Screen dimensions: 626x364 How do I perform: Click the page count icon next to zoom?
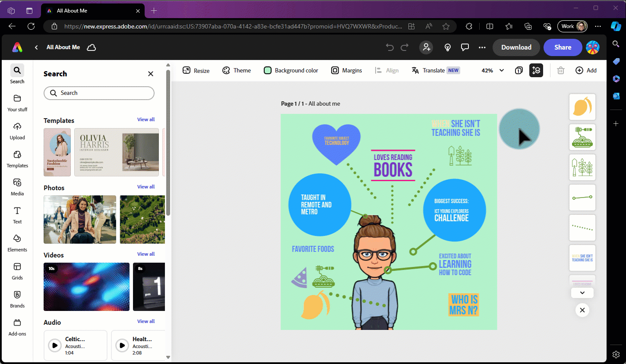pos(519,70)
